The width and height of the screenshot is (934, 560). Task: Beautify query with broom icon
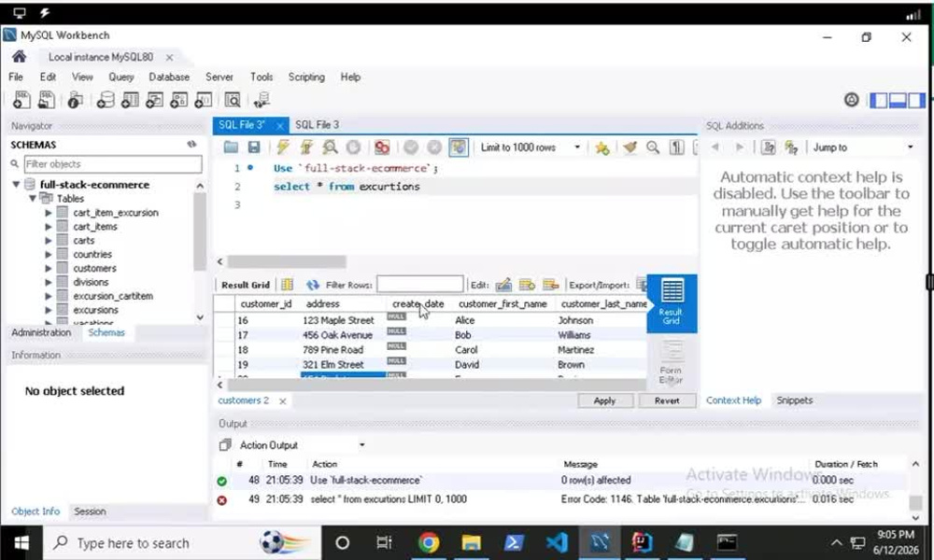coord(630,147)
